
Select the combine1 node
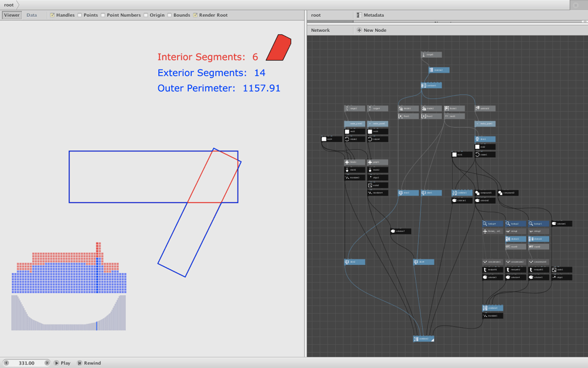click(462, 193)
